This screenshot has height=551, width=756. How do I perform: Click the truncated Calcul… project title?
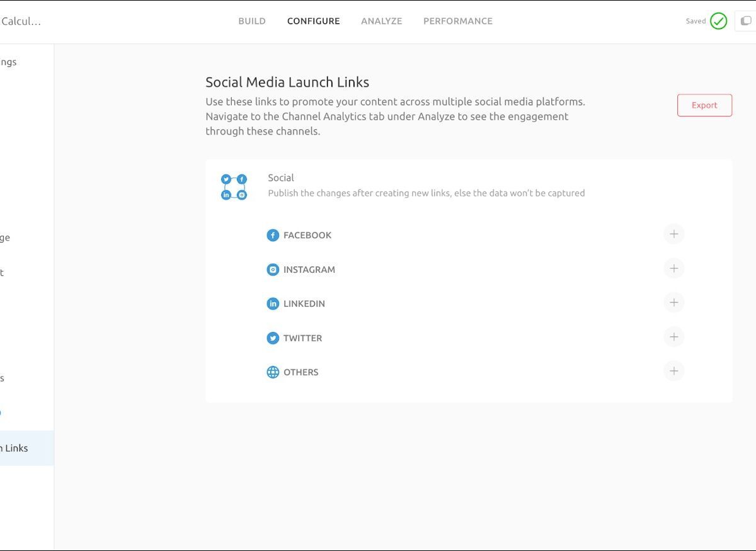click(x=21, y=21)
